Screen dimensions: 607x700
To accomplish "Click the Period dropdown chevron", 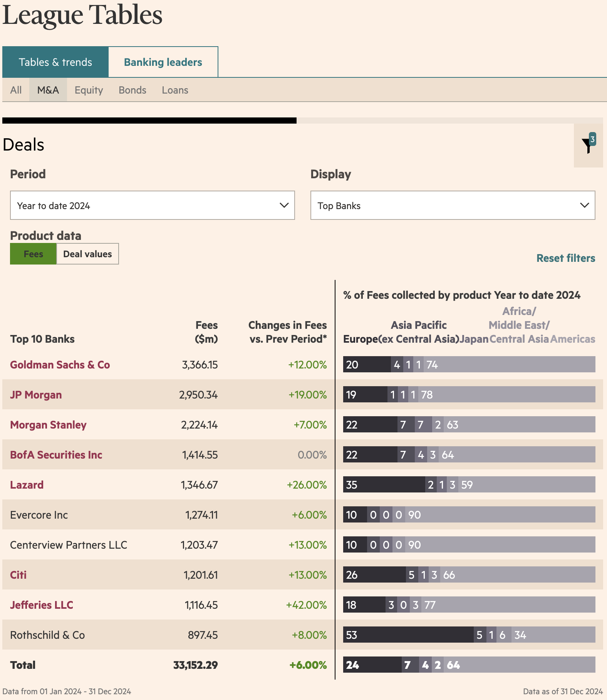I will (x=284, y=205).
